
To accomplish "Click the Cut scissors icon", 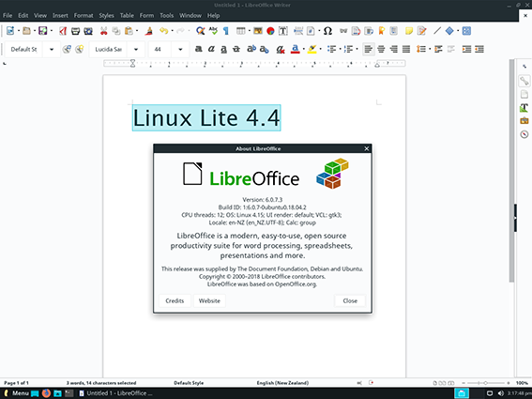I will click(x=104, y=31).
